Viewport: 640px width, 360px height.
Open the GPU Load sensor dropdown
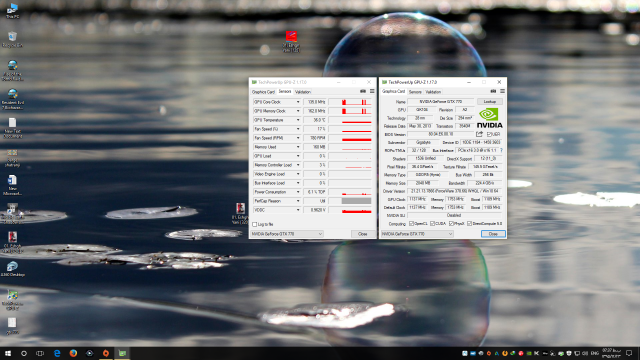pyautogui.click(x=298, y=156)
